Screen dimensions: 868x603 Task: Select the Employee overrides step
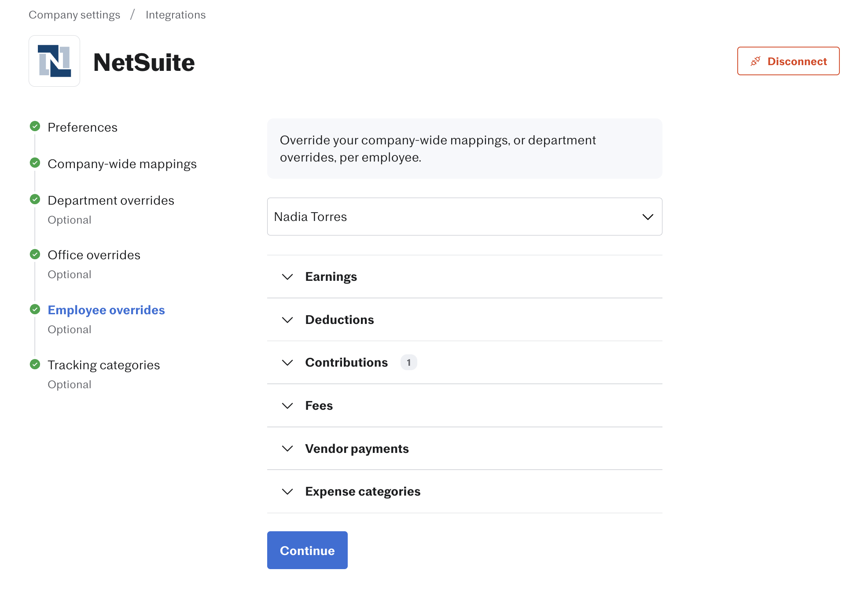[x=106, y=310]
